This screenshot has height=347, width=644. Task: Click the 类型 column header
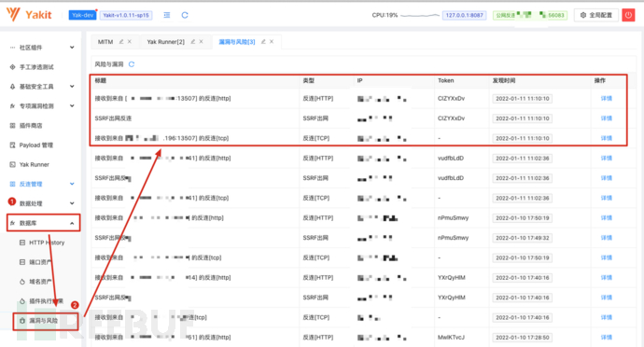[309, 80]
